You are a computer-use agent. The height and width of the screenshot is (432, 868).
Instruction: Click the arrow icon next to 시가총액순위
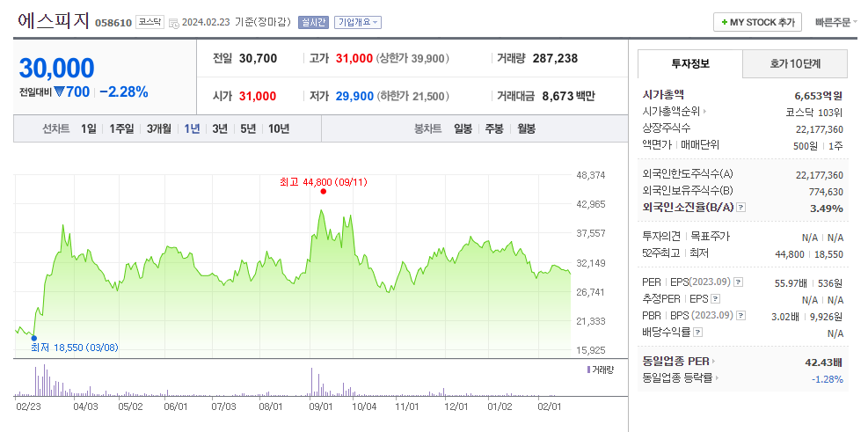[704, 112]
